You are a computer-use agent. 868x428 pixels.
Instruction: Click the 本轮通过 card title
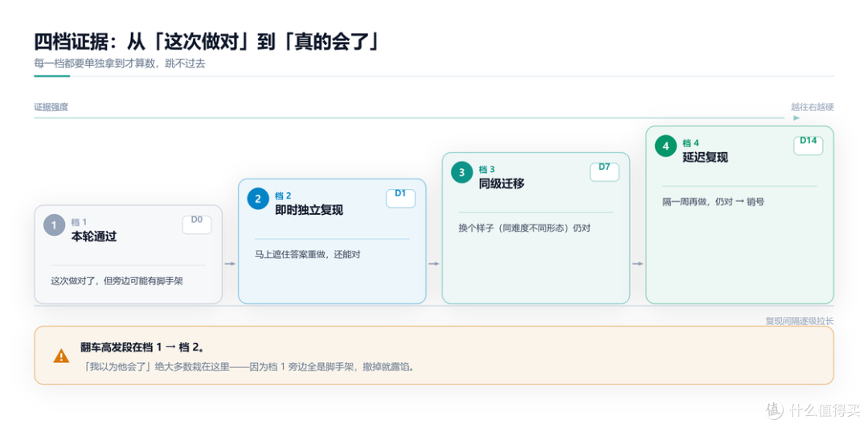tap(94, 237)
